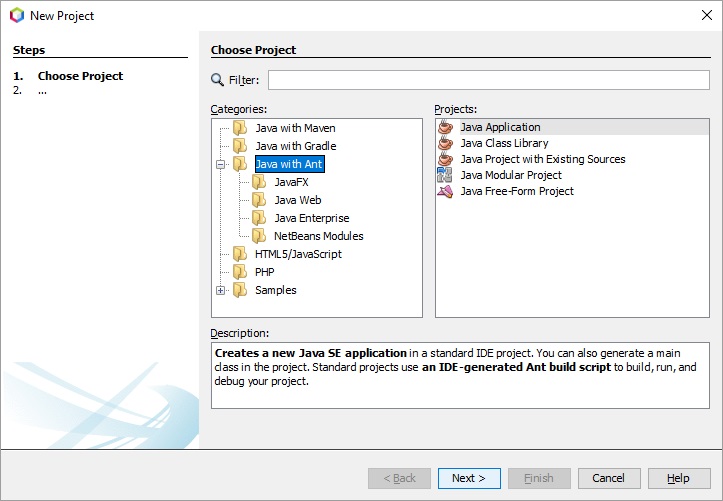723x501 pixels.
Task: Click the HTML5/JavaScript folder icon
Action: coord(240,253)
